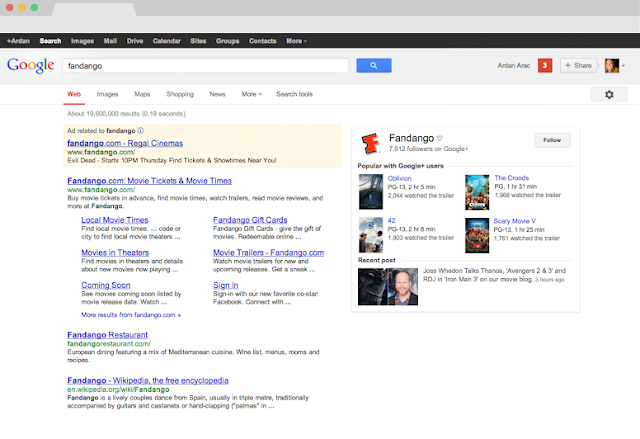Open Mail from the black bar
This screenshot has width=640, height=439.
pyautogui.click(x=110, y=41)
